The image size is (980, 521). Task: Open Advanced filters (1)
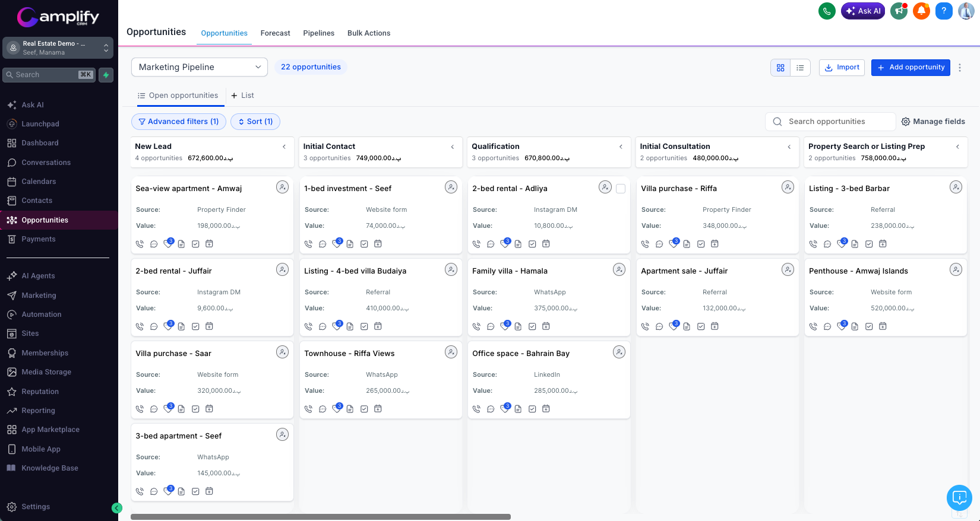click(179, 122)
